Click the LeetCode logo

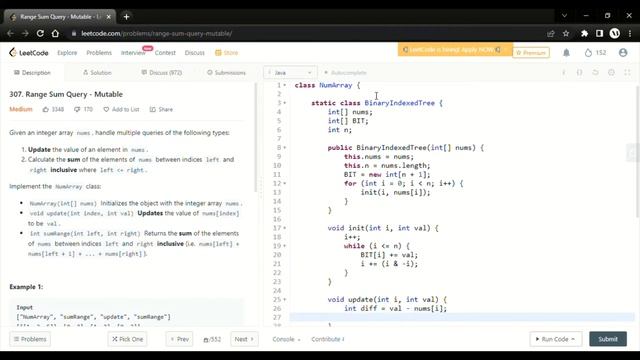point(29,53)
